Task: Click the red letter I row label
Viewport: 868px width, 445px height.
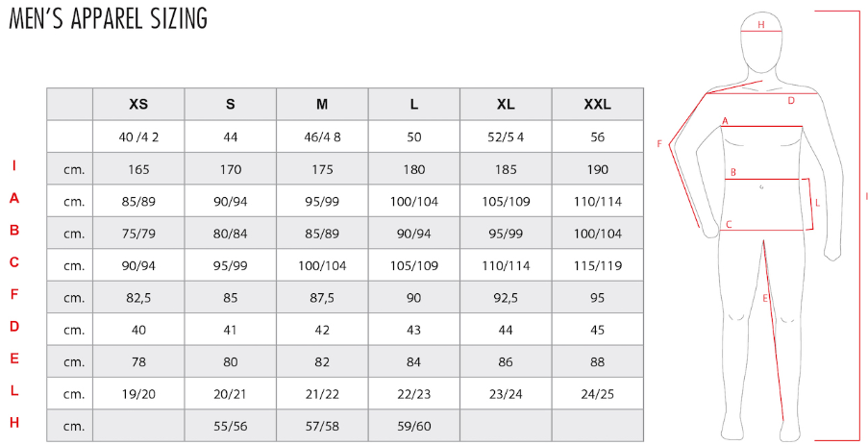Action: click(14, 165)
